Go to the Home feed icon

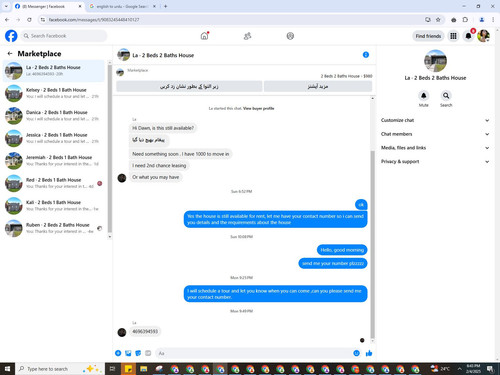point(204,36)
